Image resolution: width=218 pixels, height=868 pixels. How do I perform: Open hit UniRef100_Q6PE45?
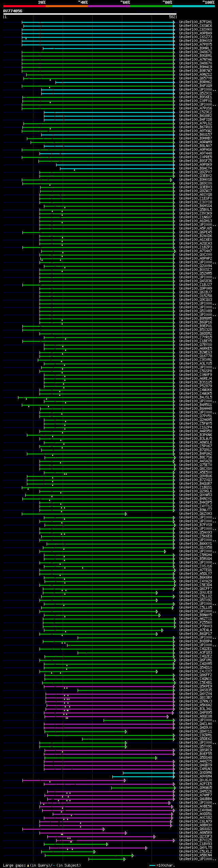coord(196,232)
